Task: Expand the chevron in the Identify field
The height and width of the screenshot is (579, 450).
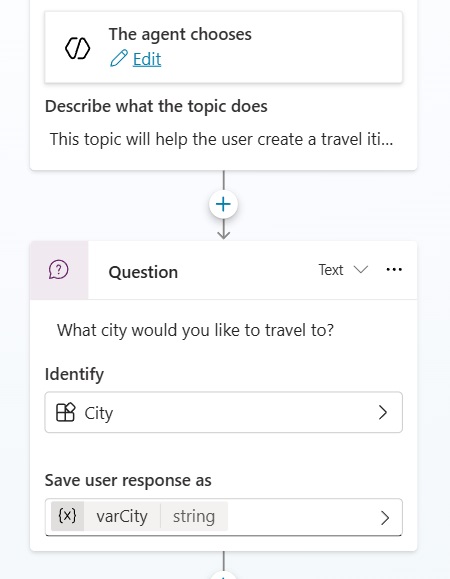Action: click(383, 412)
